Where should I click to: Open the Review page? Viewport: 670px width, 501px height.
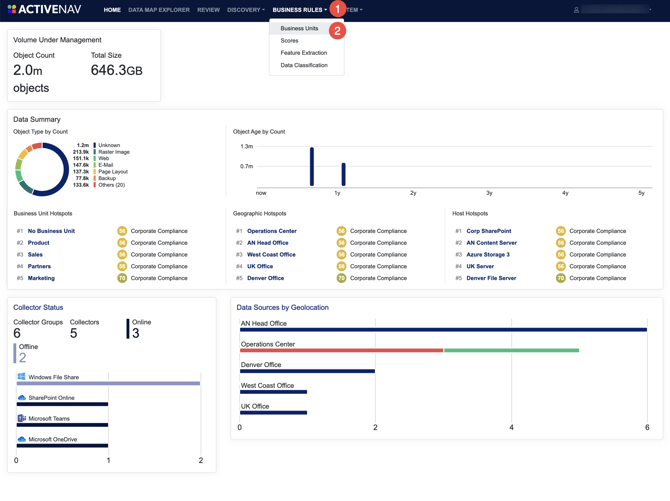(209, 10)
